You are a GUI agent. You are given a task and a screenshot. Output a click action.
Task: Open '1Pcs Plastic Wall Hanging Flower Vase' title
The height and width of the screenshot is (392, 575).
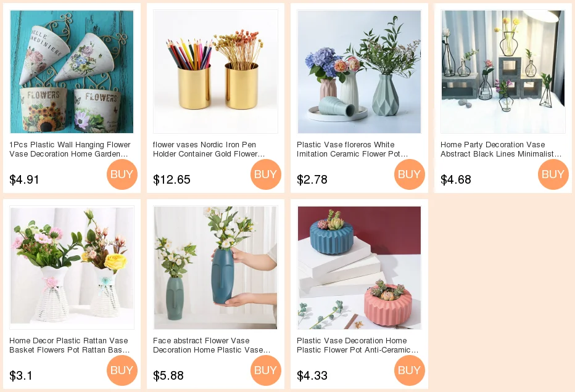coord(70,150)
